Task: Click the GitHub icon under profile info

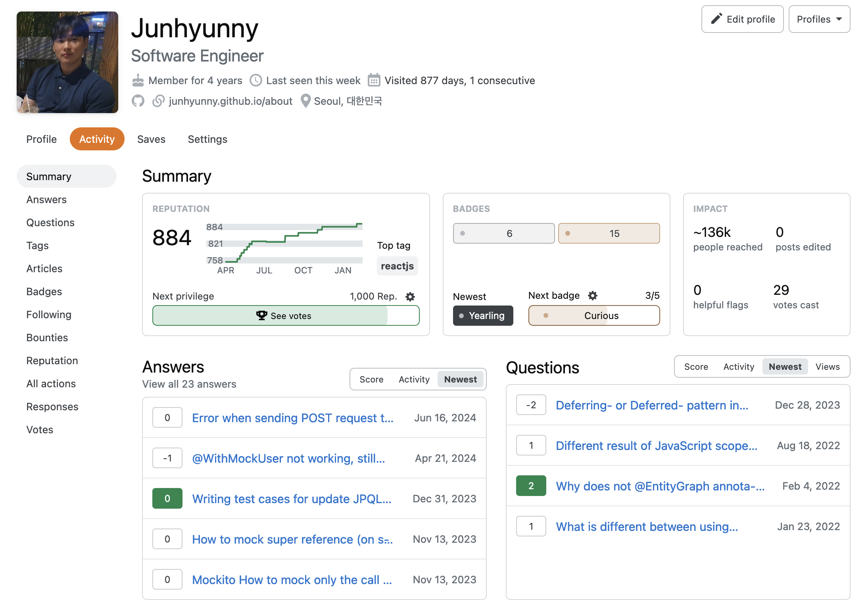Action: pos(138,101)
